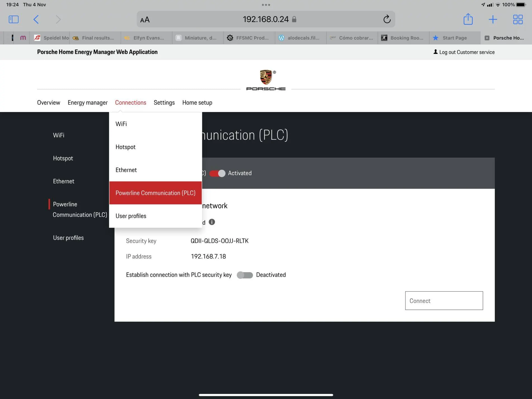Click the Connect button
Screen dimensions: 532x399
tap(444, 300)
